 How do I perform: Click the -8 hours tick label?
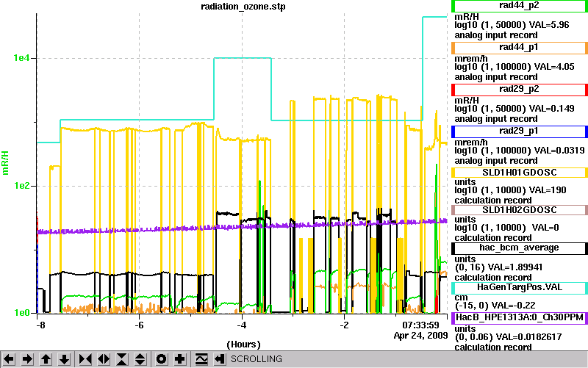pyautogui.click(x=40, y=325)
